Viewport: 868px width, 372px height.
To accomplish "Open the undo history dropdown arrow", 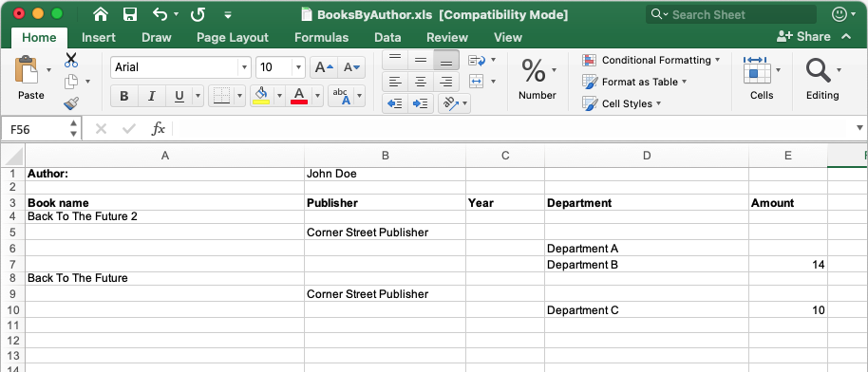I will [x=177, y=14].
